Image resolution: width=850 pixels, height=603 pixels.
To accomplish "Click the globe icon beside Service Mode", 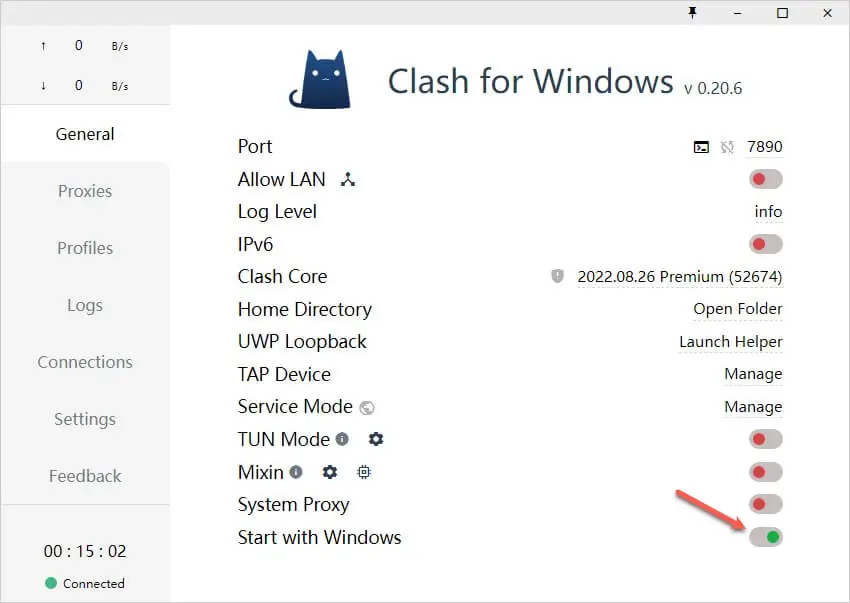I will click(366, 407).
